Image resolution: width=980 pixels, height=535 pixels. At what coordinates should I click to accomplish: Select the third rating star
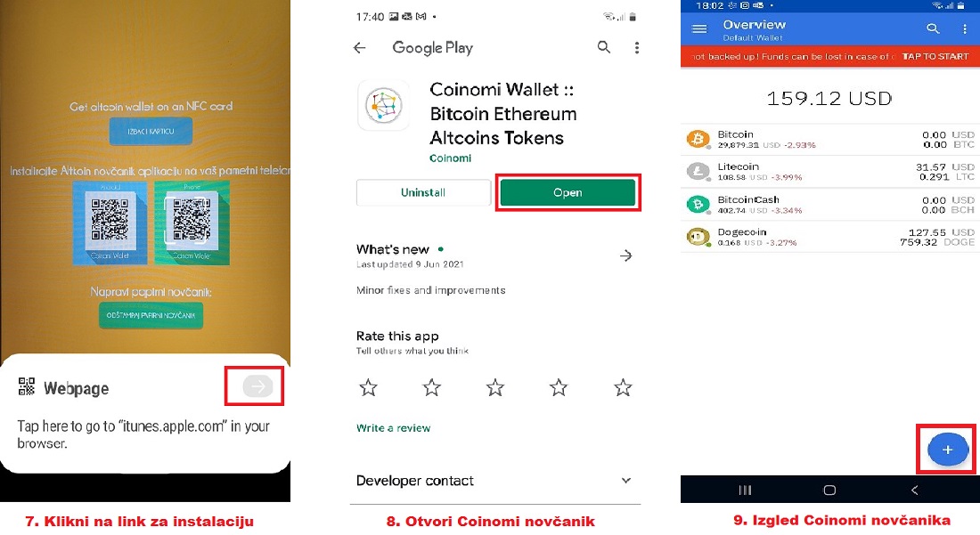point(495,387)
